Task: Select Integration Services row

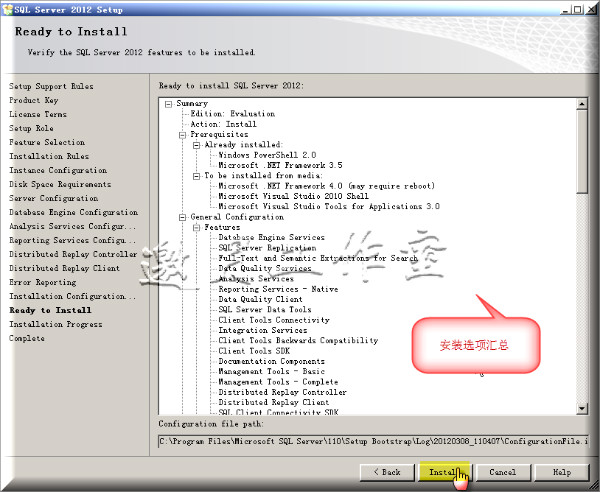Action: pyautogui.click(x=262, y=331)
